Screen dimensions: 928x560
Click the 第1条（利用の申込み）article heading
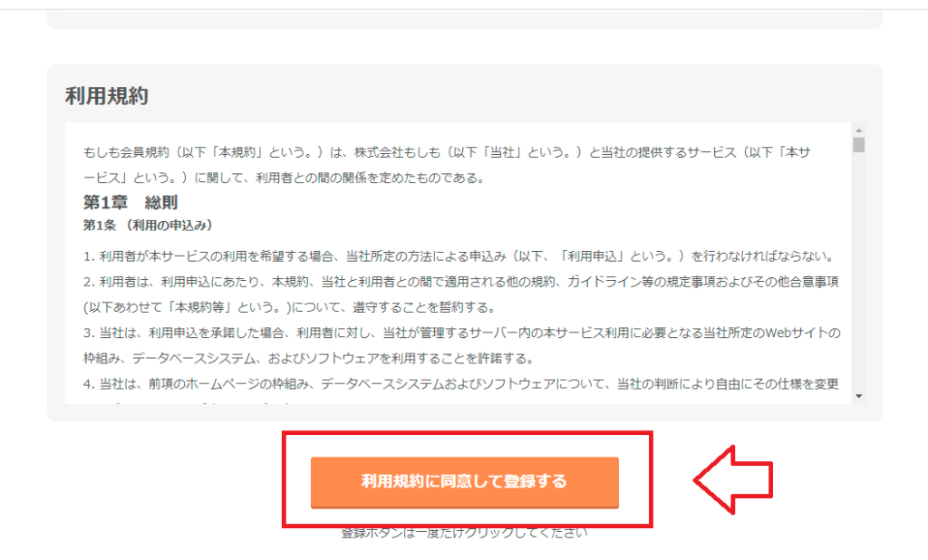pos(148,226)
